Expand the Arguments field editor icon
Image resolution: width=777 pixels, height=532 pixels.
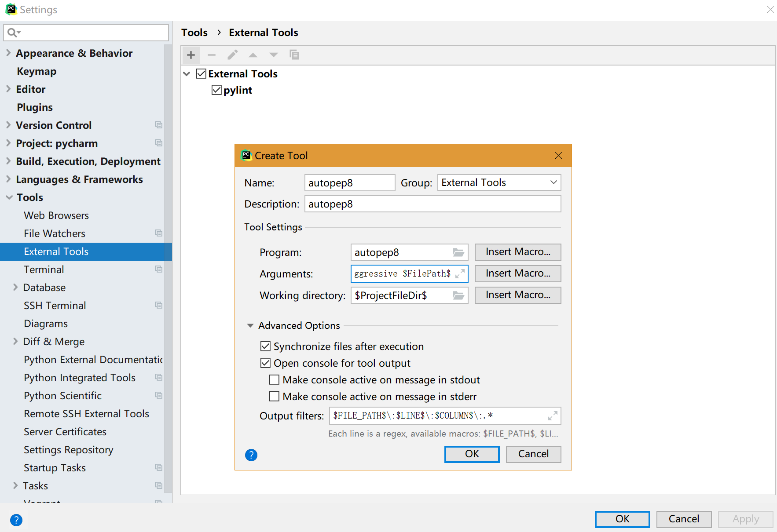(x=460, y=273)
